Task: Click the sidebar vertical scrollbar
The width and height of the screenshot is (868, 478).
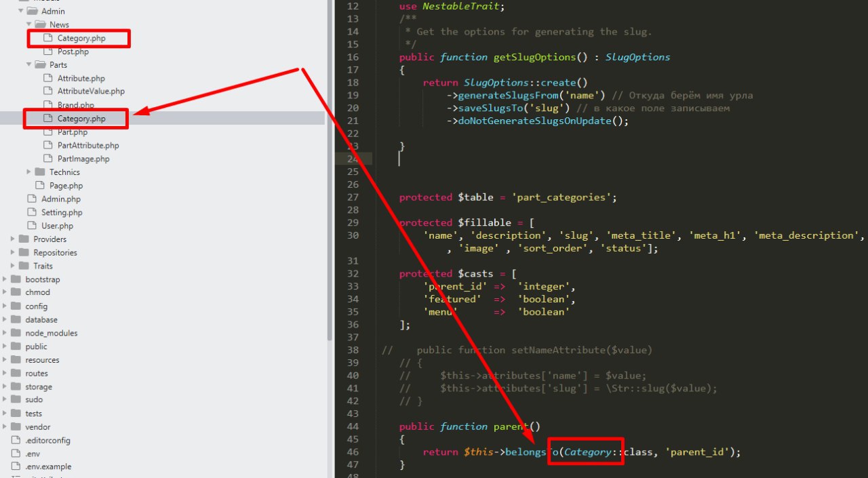Action: point(330,170)
